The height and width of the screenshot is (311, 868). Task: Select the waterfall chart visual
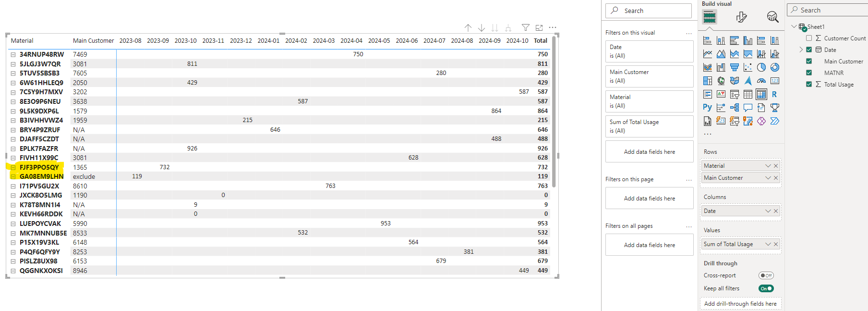[x=721, y=68]
